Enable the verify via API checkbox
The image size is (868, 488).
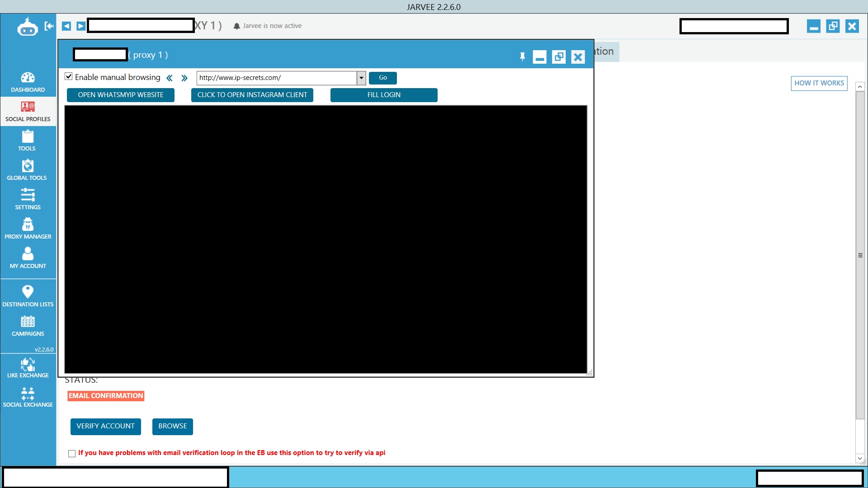coord(72,454)
